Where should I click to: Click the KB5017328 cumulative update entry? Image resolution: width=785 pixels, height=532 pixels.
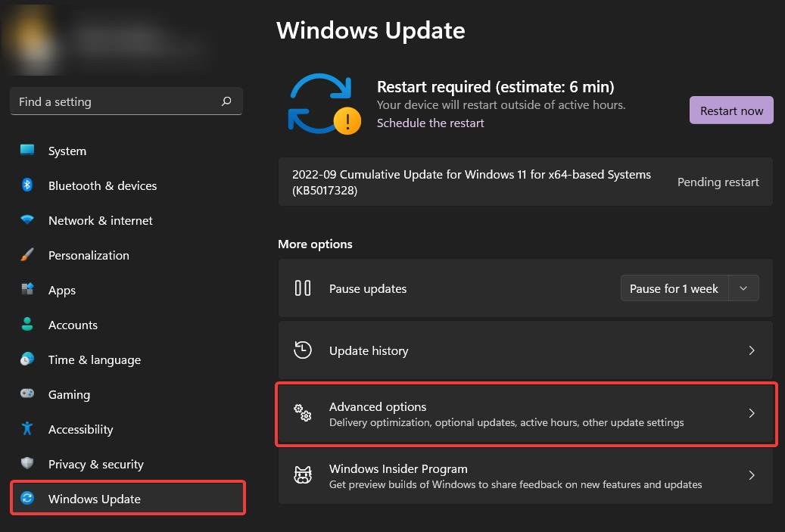[x=525, y=182]
